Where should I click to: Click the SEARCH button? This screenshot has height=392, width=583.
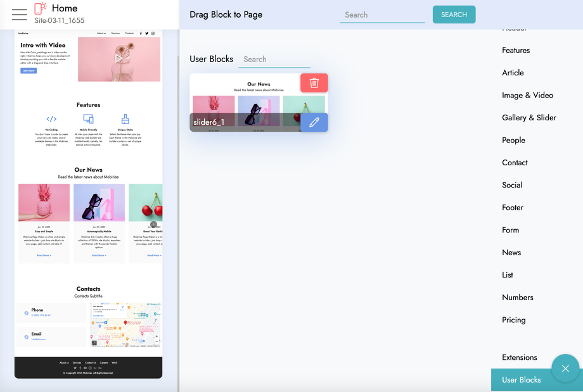click(454, 15)
